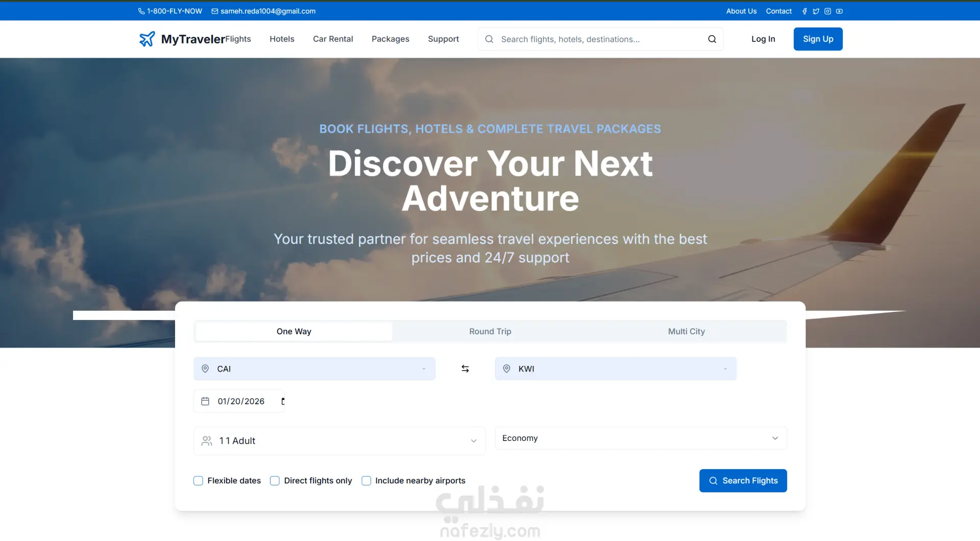Open the date picker at date field end
This screenshot has width=980, height=541.
tap(283, 401)
